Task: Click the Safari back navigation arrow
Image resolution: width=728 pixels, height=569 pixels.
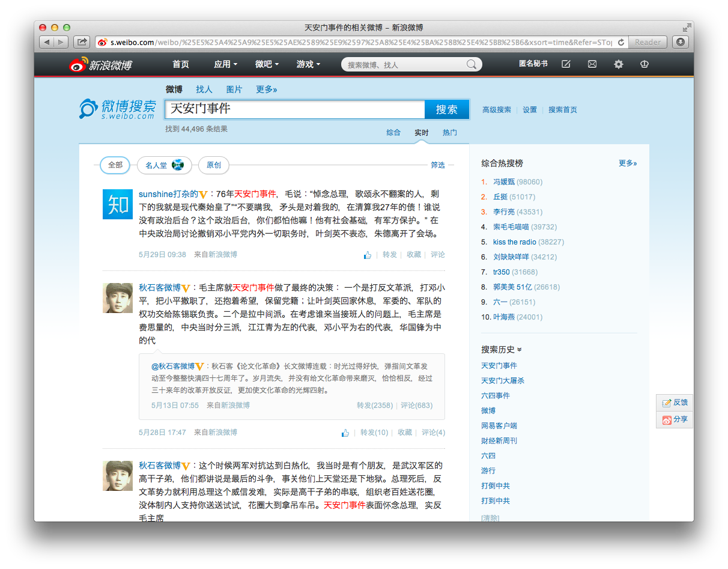Action: coord(47,42)
